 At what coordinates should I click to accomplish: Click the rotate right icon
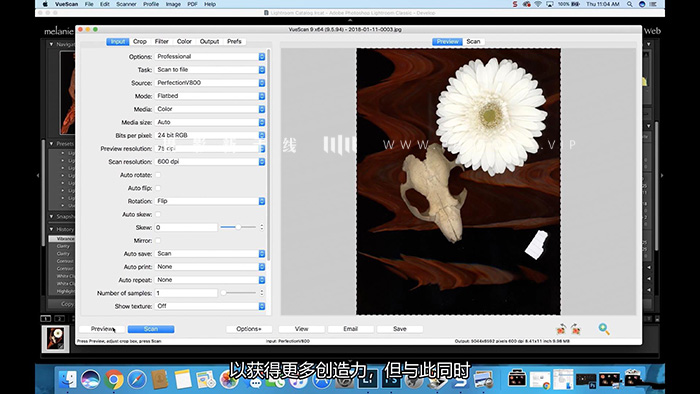tap(575, 329)
